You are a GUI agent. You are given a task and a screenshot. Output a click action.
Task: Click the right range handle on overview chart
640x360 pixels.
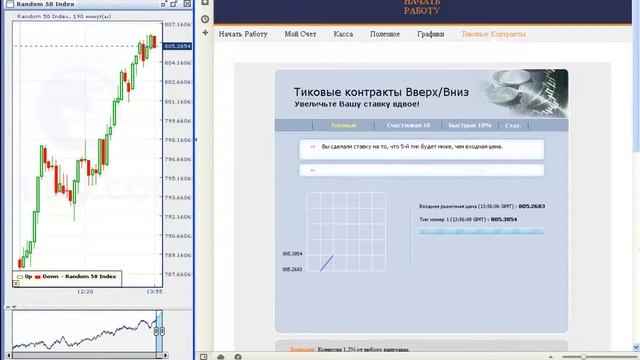click(162, 331)
